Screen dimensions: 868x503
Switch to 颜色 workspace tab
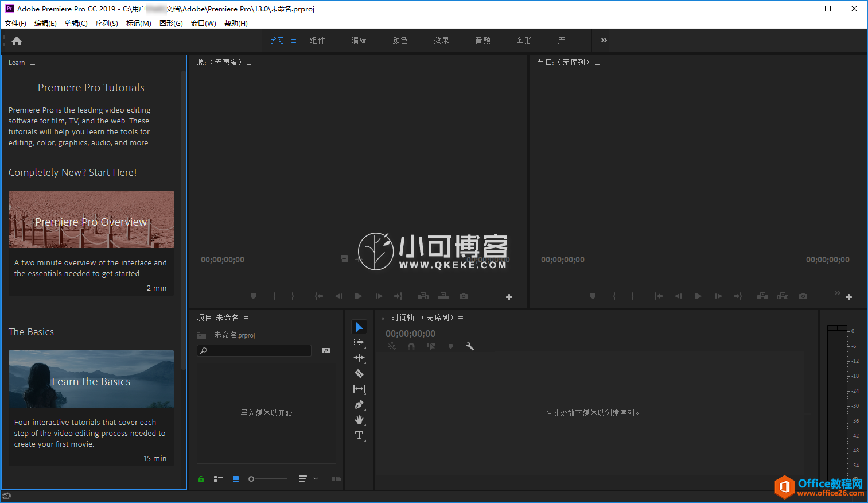click(400, 40)
